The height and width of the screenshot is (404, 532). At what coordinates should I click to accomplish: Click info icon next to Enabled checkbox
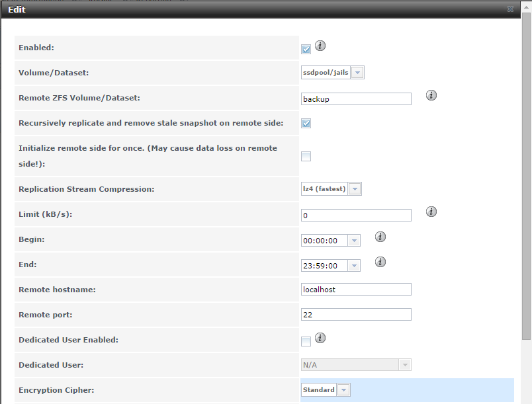click(x=321, y=46)
